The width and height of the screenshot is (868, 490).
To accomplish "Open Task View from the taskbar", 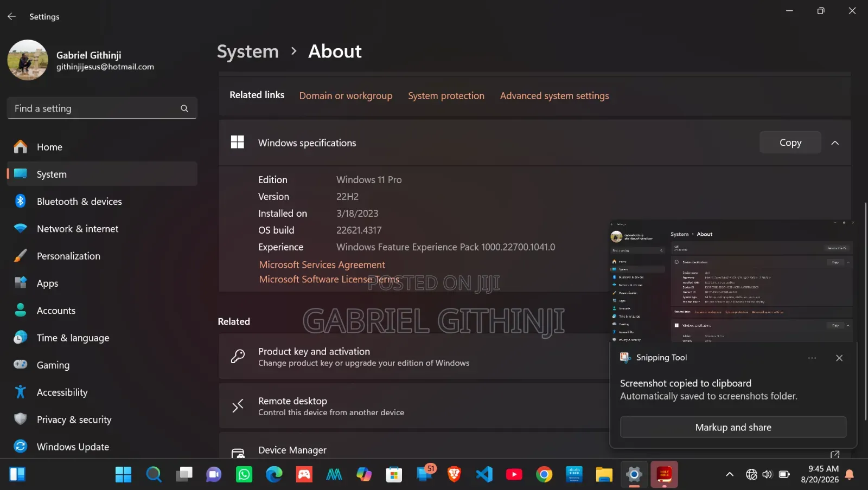I will pos(184,475).
